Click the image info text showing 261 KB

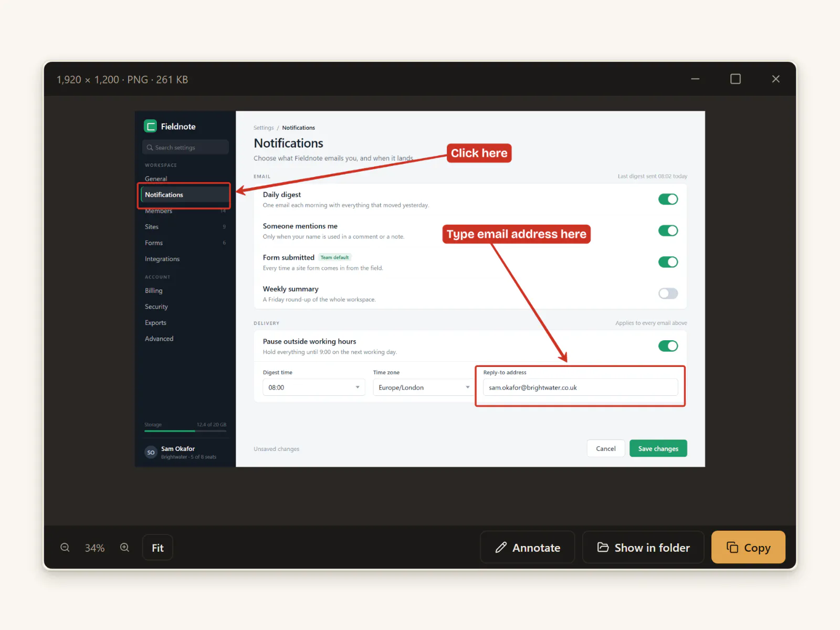coord(122,80)
